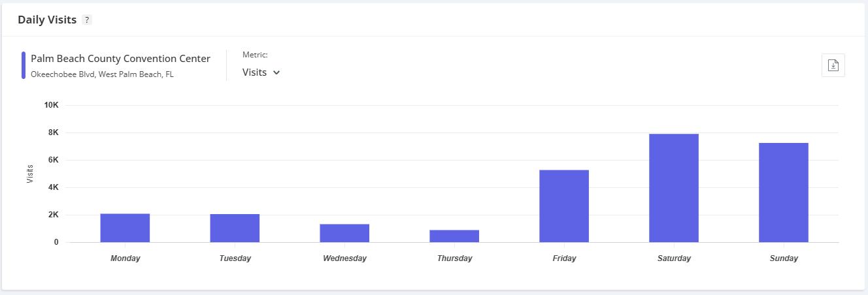Viewport: 868px width, 295px height.
Task: Select the Friday bar in chart
Action: click(x=564, y=206)
